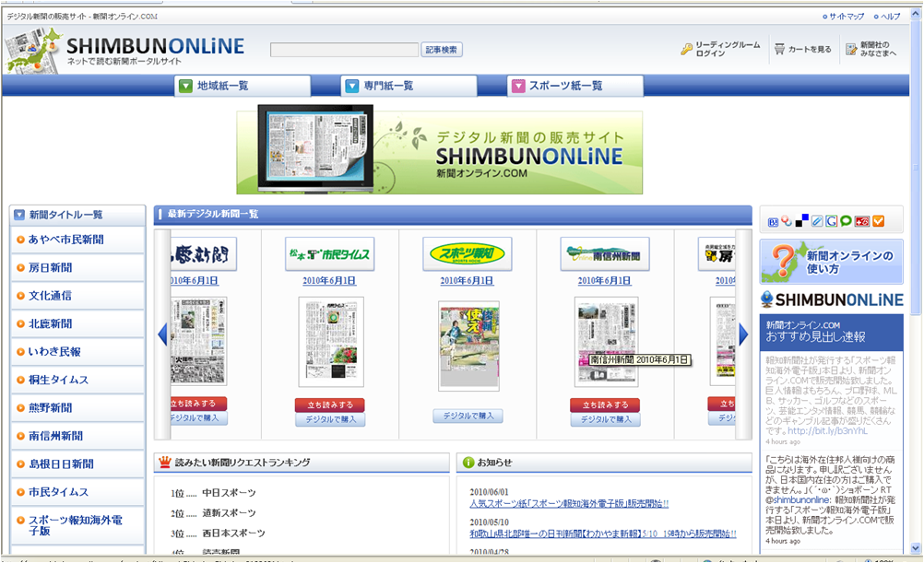This screenshot has height=563, width=924.
Task: Click デジタルで購入 under 松本市民タイムス
Action: point(330,419)
